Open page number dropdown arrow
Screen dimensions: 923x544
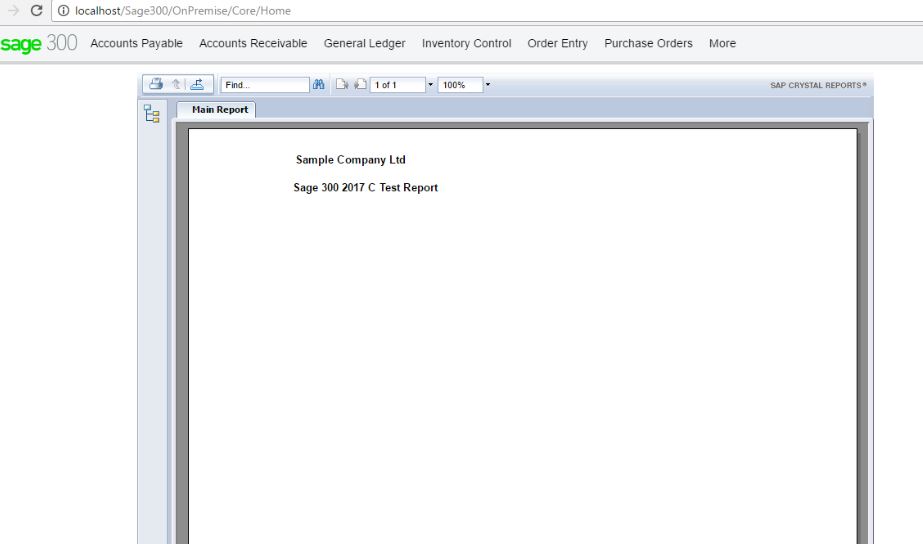click(430, 85)
